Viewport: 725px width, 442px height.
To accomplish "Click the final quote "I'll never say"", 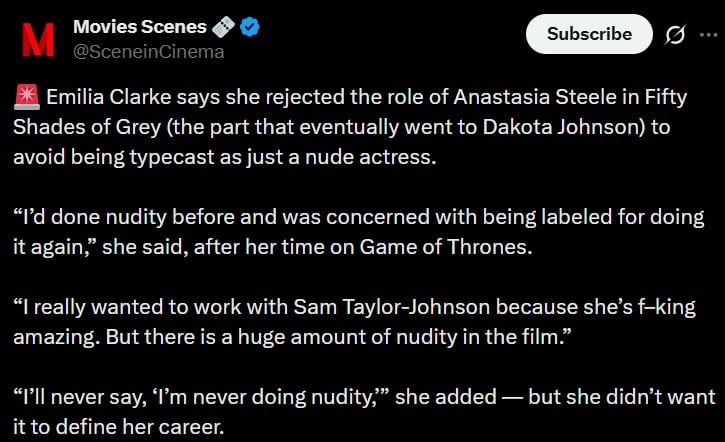I will click(x=362, y=410).
